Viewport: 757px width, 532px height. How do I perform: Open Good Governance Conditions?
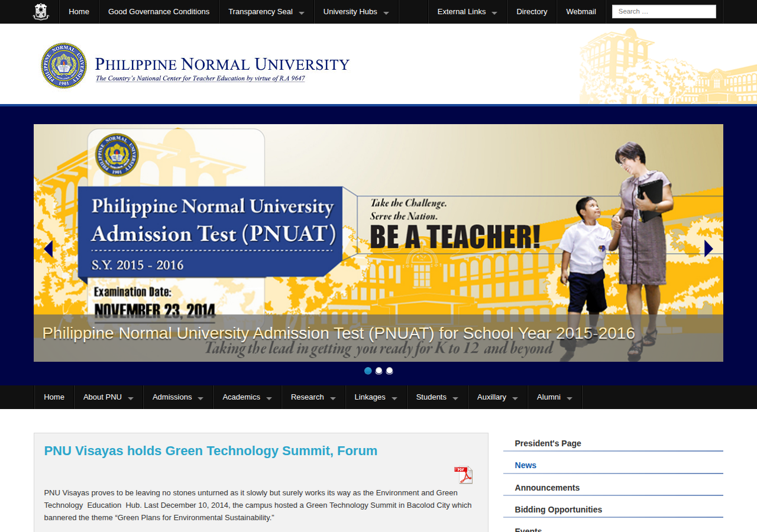pyautogui.click(x=158, y=12)
